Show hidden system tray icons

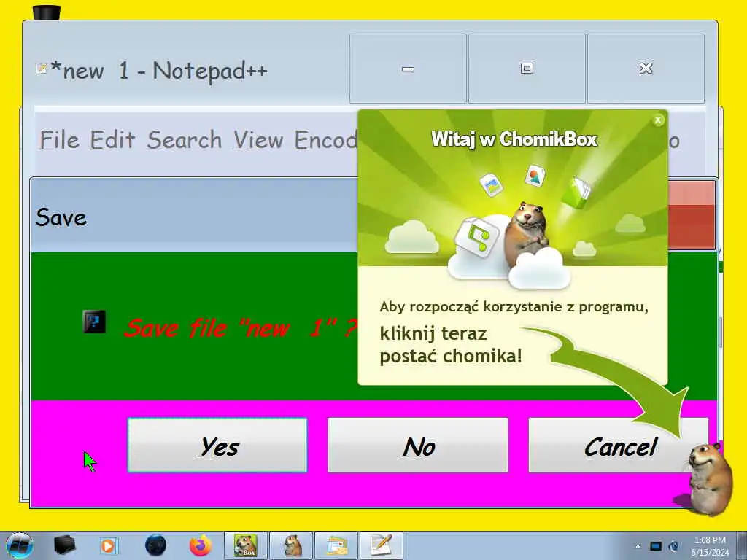638,546
